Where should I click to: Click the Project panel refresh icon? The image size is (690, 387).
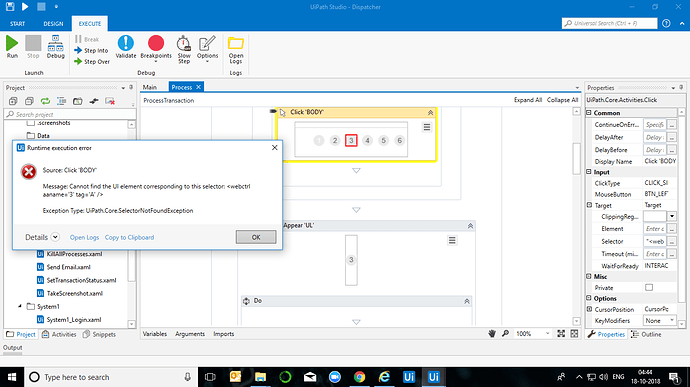click(x=45, y=101)
